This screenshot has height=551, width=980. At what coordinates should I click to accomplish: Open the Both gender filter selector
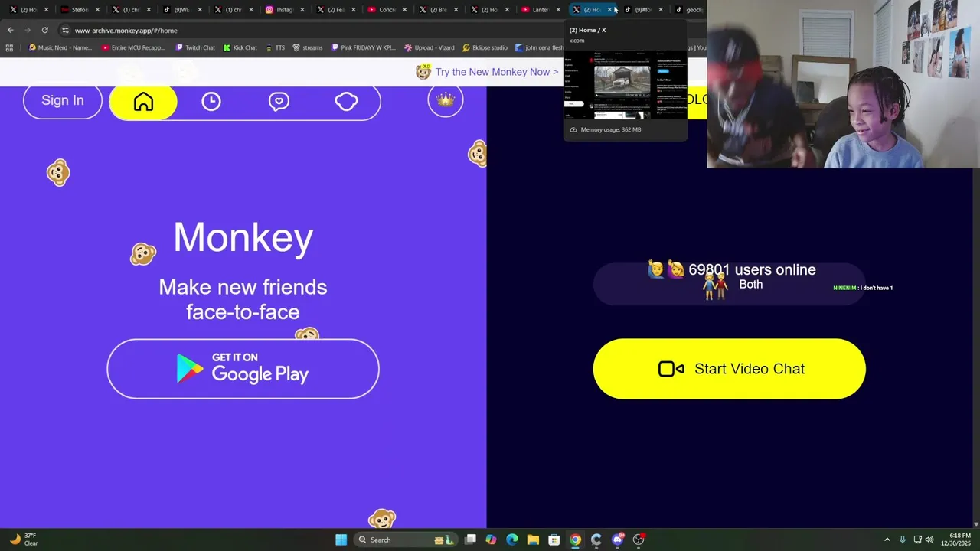[729, 284]
